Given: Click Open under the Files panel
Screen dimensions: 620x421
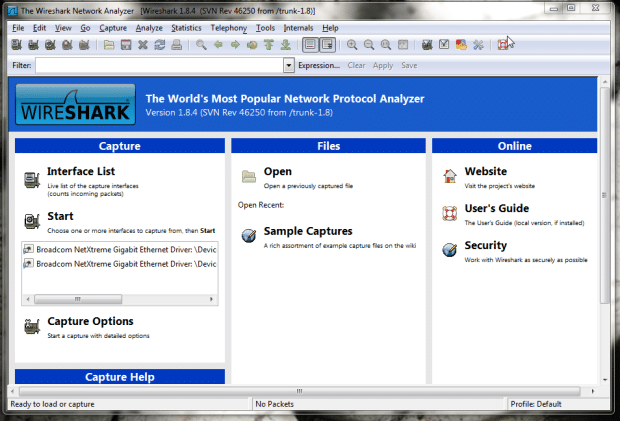Looking at the screenshot, I should [278, 171].
